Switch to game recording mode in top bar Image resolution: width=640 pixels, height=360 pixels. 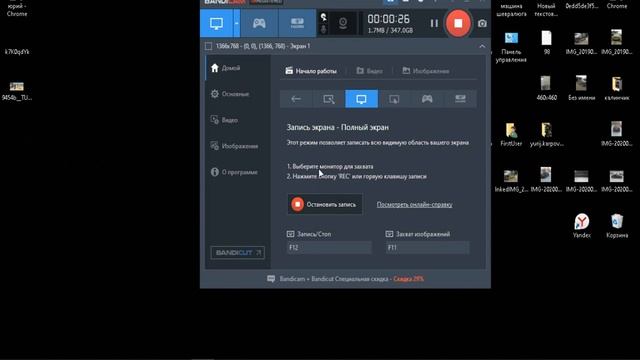coord(259,23)
